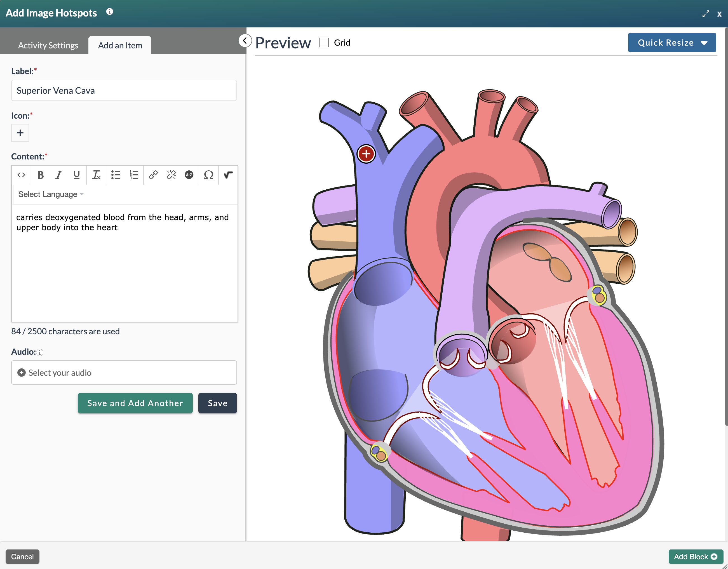Remove the hyperlink with unlink icon

coord(171,175)
